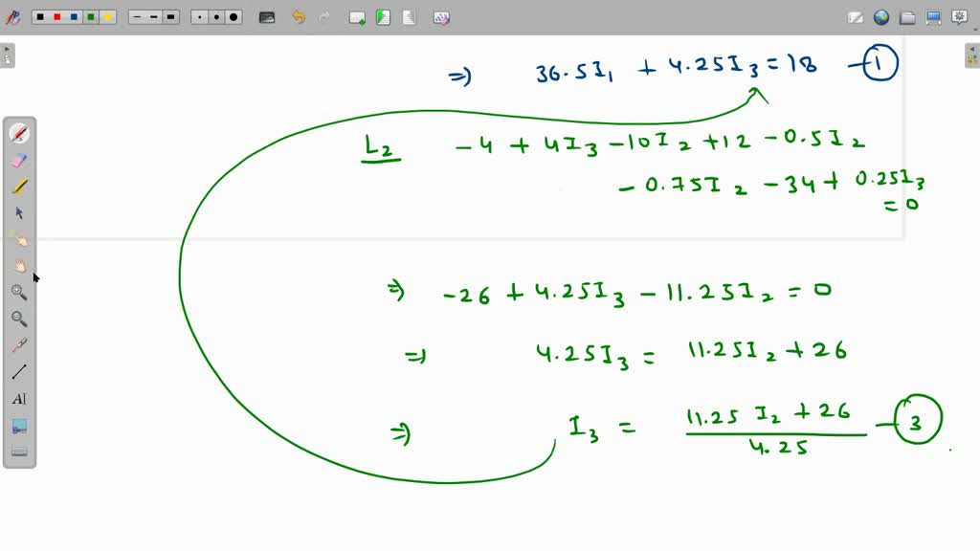This screenshot has width=980, height=551.
Task: Select the arrow pointer tool
Action: [x=19, y=212]
